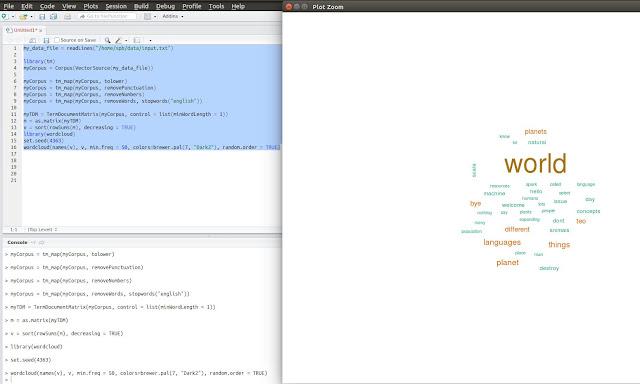Click the word 'bye' in Plot Zoom
This screenshot has width=640, height=384.
476,204
